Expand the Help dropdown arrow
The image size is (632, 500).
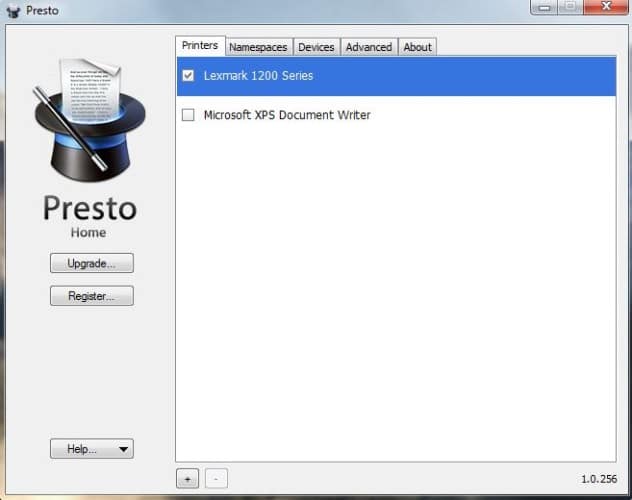[x=123, y=449]
